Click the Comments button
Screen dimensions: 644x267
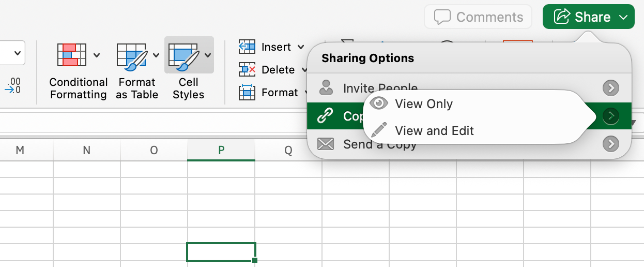point(478,17)
